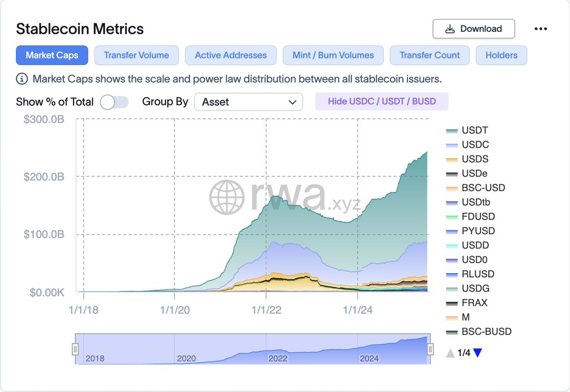Click the RLUSD legend item
This screenshot has height=392, width=570.
[470, 274]
